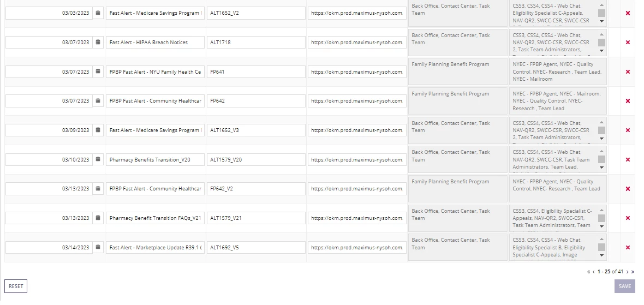This screenshot has width=644, height=305.
Task: Delete the FP641 row with red X
Action: pyautogui.click(x=628, y=72)
